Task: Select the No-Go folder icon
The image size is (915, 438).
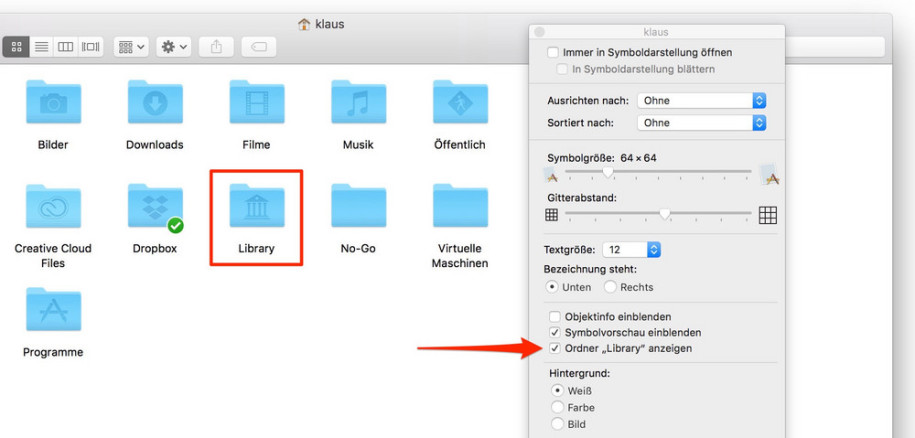Action: coord(358,206)
